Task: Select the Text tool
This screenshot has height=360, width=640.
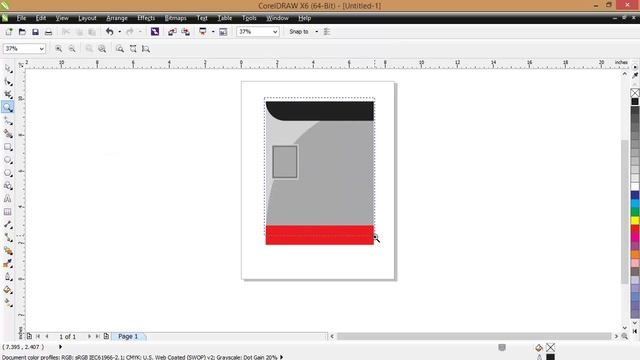Action: point(8,199)
